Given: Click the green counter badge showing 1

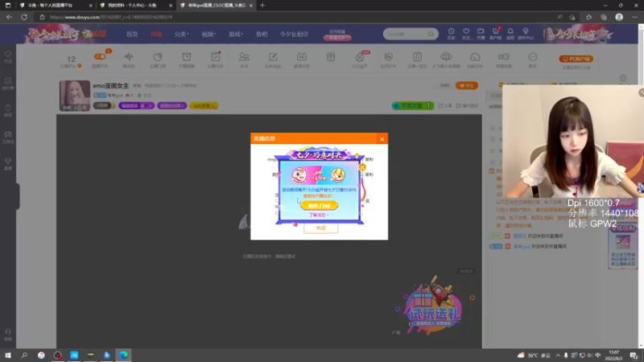Looking at the screenshot, I should 413,106.
